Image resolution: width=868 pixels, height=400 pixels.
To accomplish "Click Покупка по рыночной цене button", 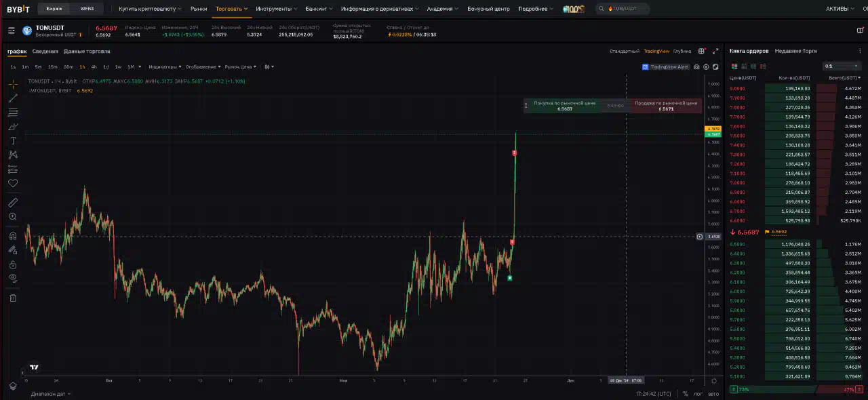I will (565, 106).
